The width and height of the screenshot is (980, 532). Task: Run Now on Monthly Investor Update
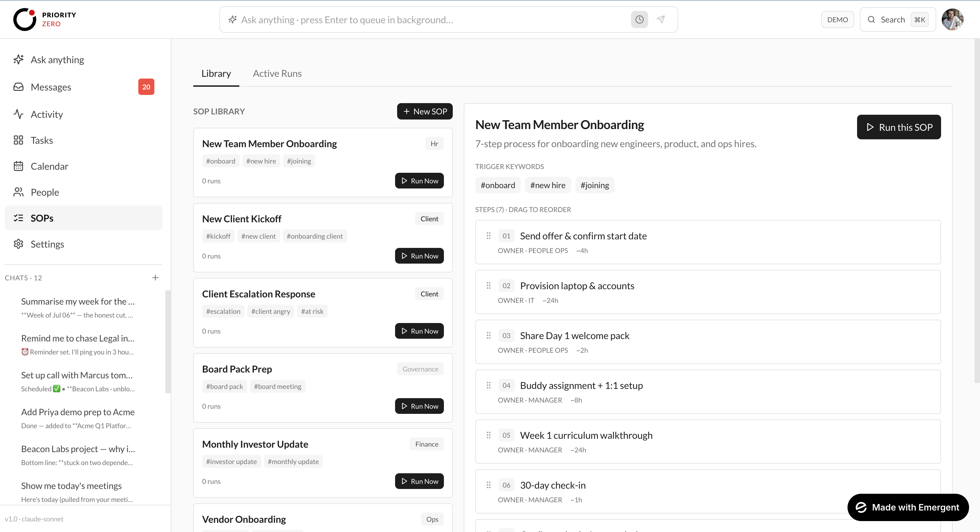[x=419, y=481]
